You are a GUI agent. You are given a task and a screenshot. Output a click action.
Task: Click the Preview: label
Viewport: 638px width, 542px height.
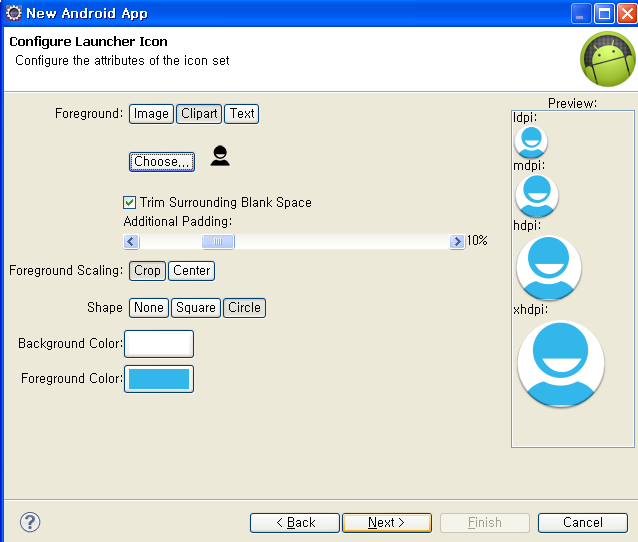point(572,103)
